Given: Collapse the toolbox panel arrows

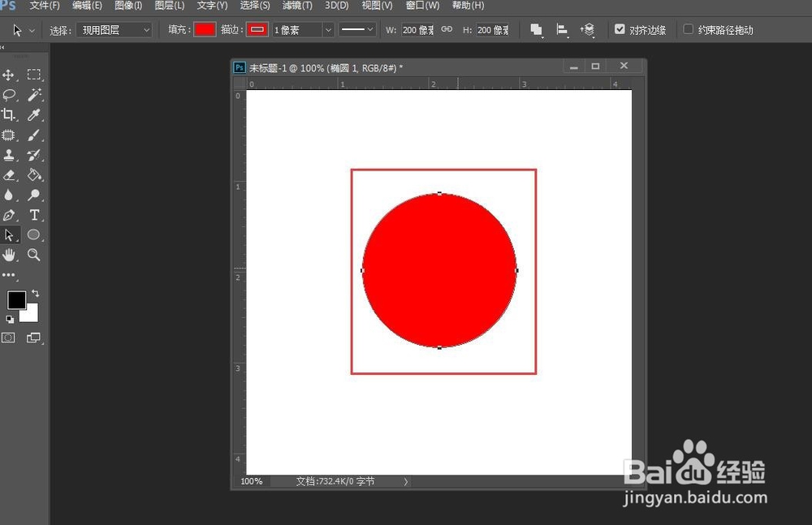Looking at the screenshot, I should click(x=3, y=48).
